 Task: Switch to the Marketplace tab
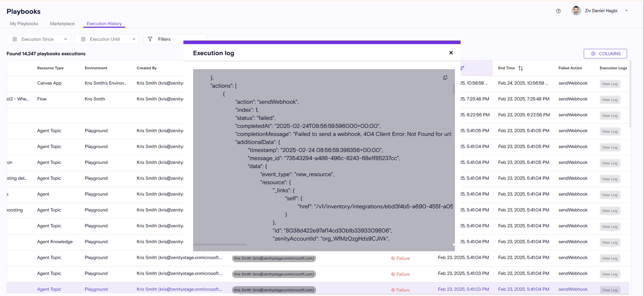click(62, 24)
